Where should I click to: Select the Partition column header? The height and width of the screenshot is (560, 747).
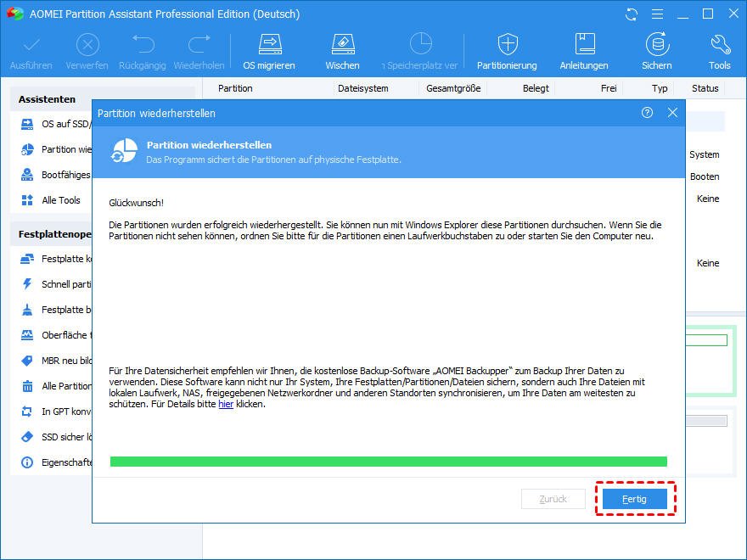[x=235, y=88]
